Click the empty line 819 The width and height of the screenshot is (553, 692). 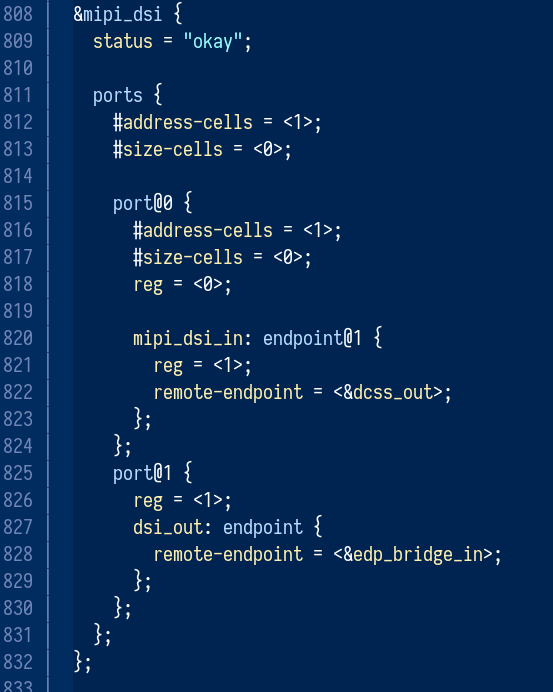(309, 312)
